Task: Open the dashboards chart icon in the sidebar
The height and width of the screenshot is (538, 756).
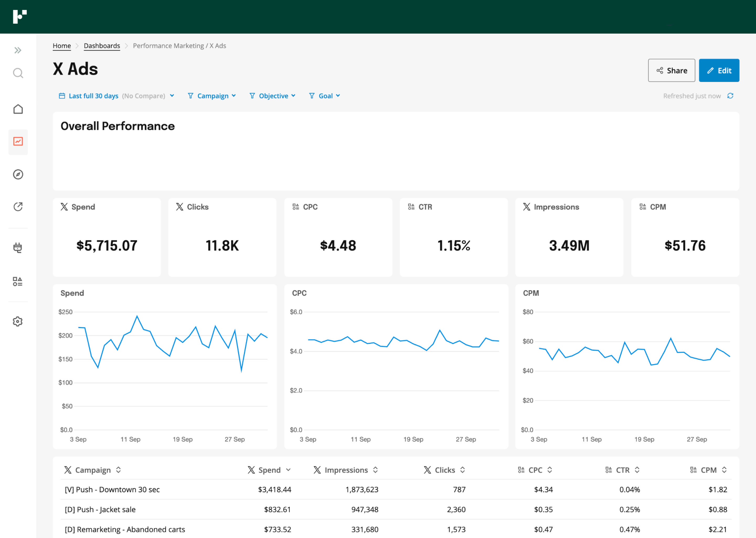Action: coord(18,142)
